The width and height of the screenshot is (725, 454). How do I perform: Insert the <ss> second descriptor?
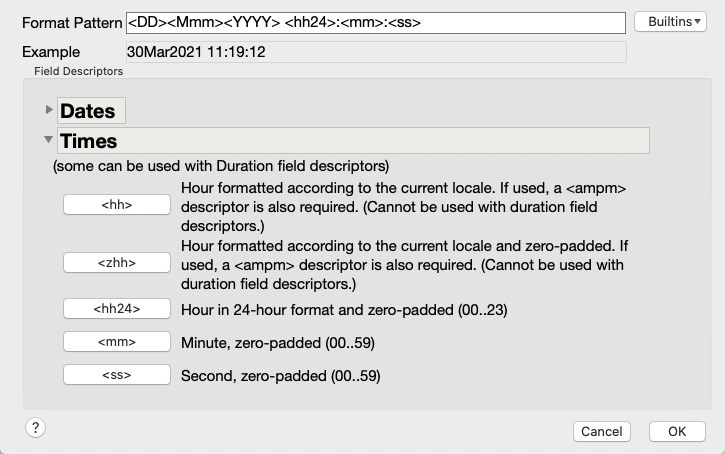click(117, 374)
